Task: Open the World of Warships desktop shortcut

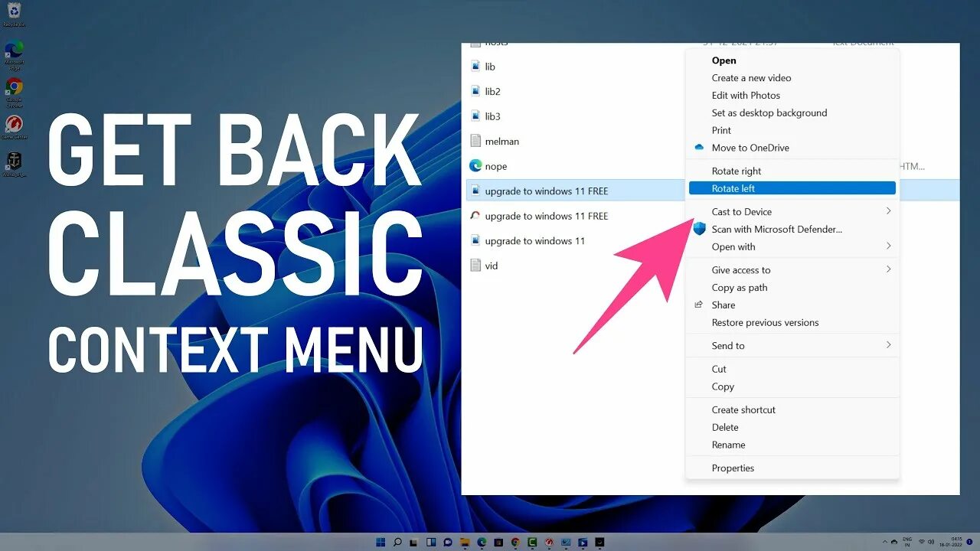Action: click(14, 164)
